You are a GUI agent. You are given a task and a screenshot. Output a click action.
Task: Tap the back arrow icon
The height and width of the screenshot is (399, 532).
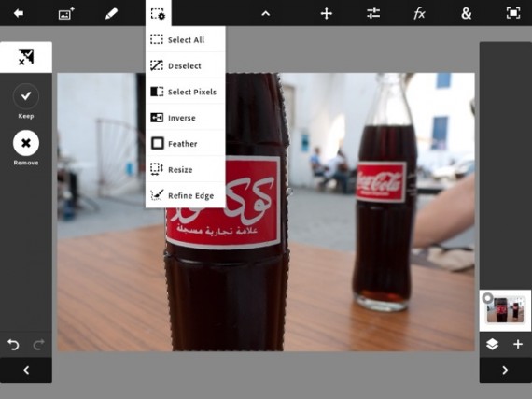(x=19, y=13)
